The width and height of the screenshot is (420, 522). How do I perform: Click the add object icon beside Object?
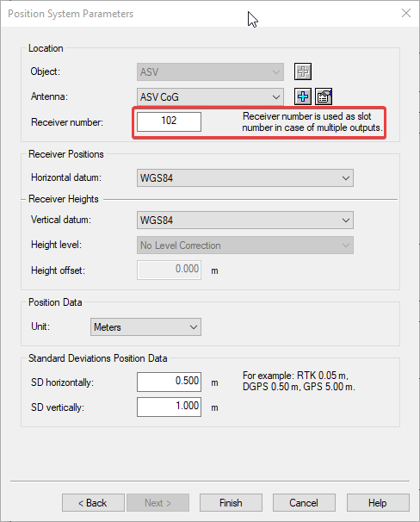[x=303, y=71]
